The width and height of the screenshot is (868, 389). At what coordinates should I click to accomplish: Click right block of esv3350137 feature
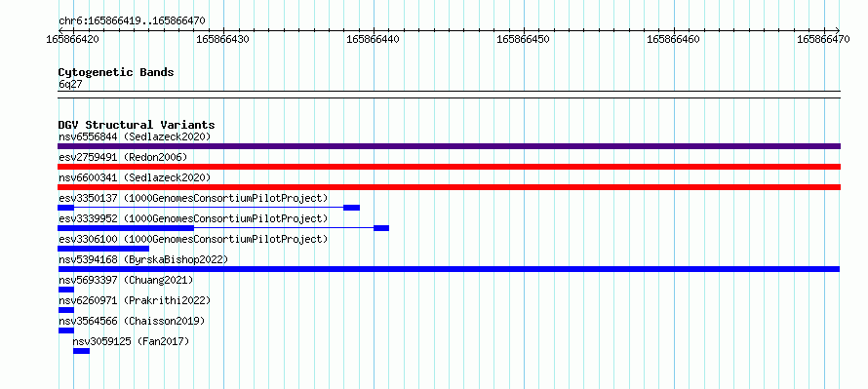tap(351, 208)
